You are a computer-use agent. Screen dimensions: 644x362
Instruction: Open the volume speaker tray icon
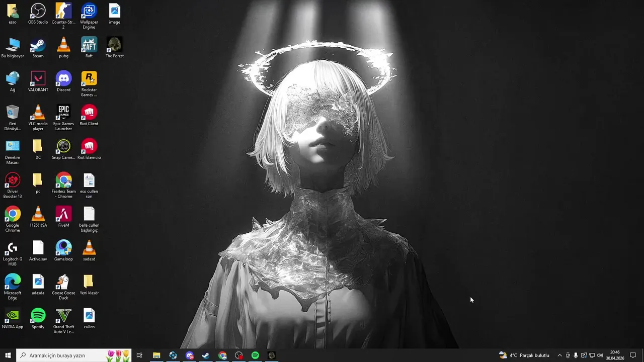[600, 355]
